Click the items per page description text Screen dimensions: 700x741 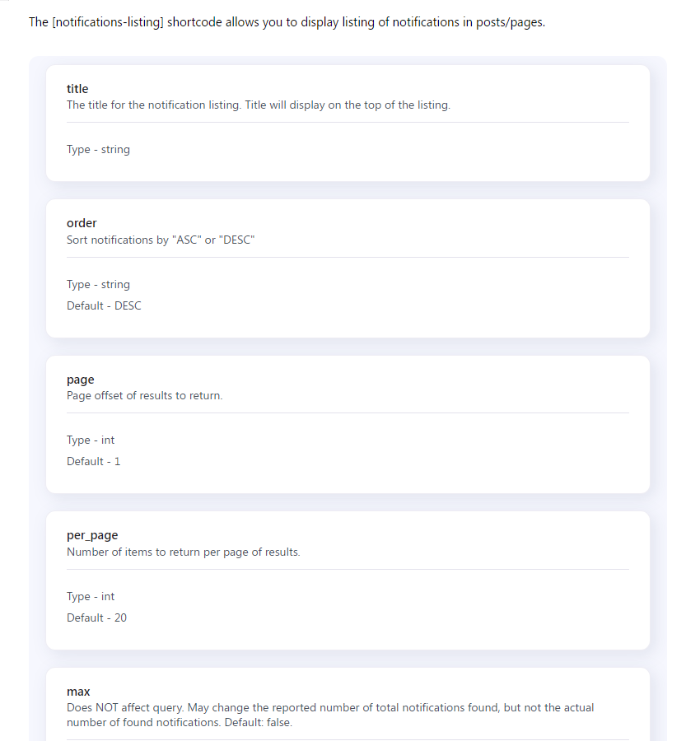(183, 552)
